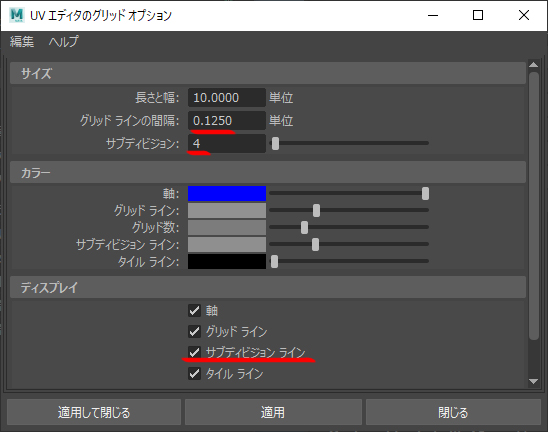The width and height of the screenshot is (548, 432).
Task: Open the 編集 menu
Action: click(22, 42)
